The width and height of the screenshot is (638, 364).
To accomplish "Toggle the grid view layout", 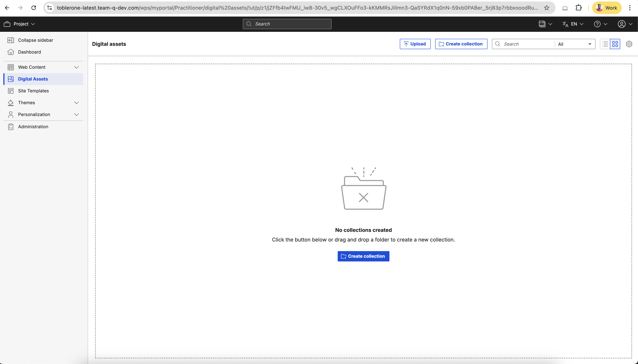I will [615, 44].
